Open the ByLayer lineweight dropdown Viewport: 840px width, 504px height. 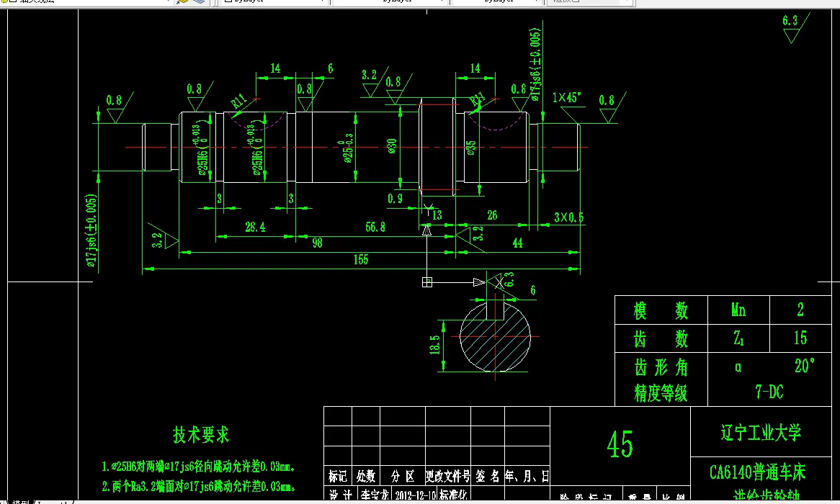(x=537, y=3)
